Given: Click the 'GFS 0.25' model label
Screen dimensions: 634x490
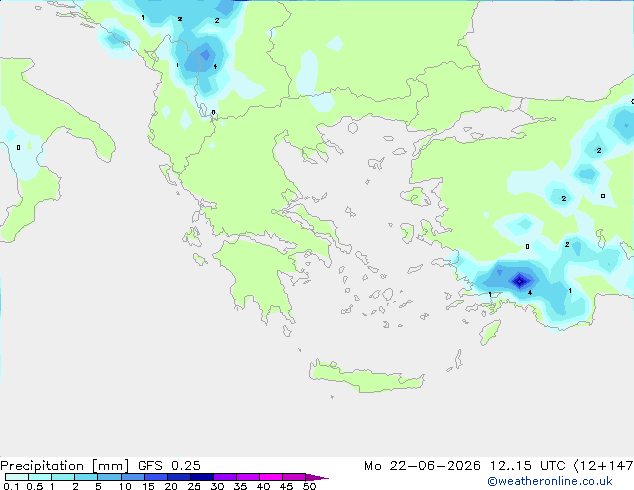Looking at the screenshot, I should click(x=169, y=466).
